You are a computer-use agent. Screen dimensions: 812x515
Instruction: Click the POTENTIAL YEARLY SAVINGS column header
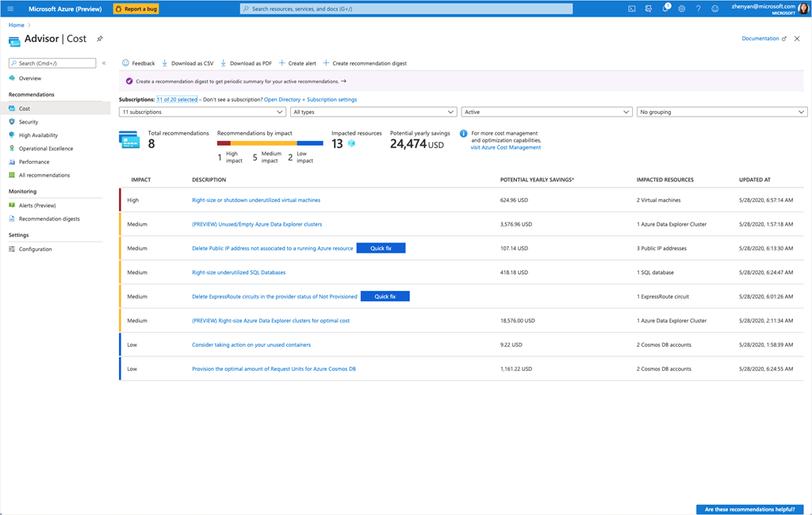[x=537, y=180]
